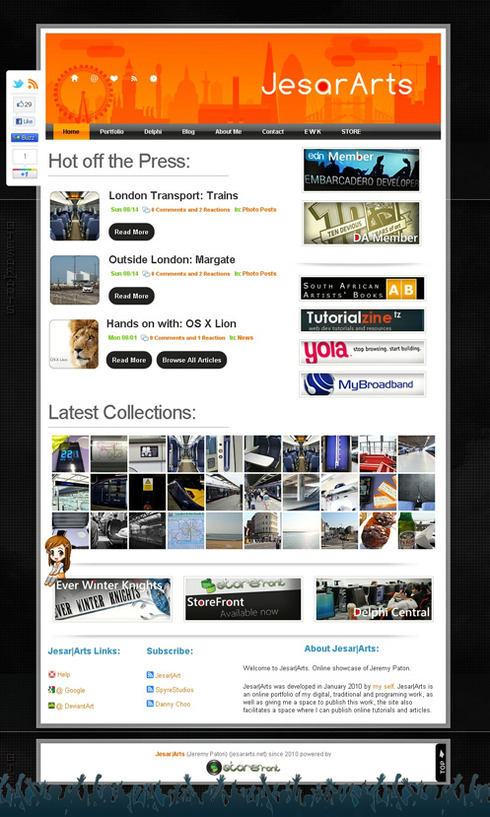Open the Portfolio menu item
This screenshot has width=490, height=817.
pyautogui.click(x=112, y=132)
